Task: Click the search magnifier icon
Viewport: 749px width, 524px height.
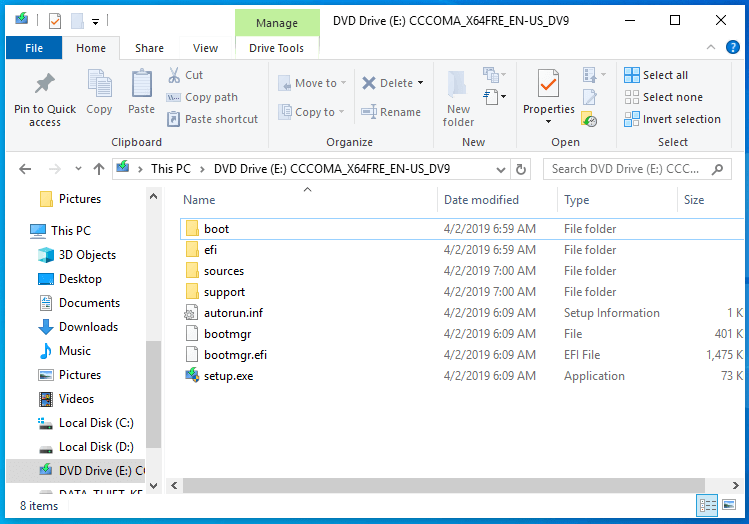Action: [x=717, y=169]
